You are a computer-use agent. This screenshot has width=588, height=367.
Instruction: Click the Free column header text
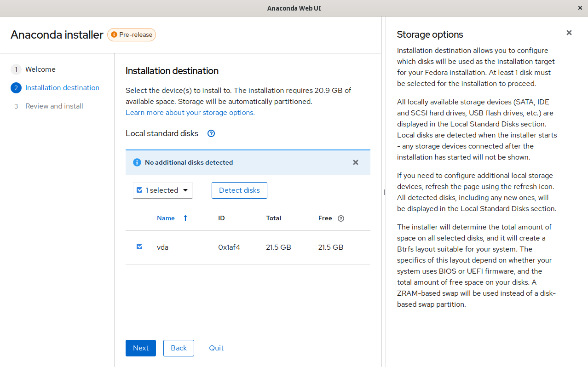click(x=325, y=218)
